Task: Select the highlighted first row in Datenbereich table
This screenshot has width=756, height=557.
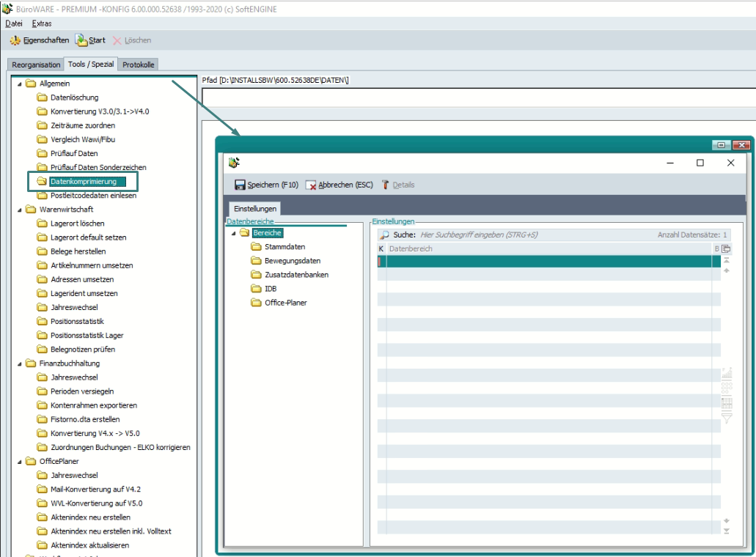Action: click(x=546, y=262)
